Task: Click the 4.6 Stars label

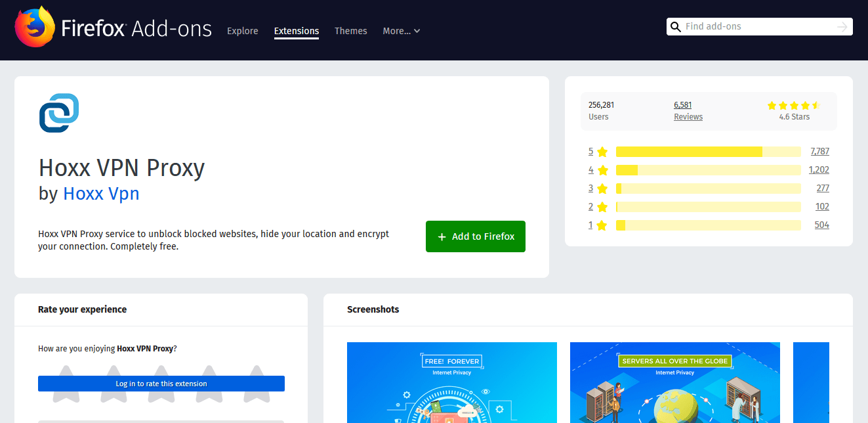Action: pyautogui.click(x=795, y=117)
